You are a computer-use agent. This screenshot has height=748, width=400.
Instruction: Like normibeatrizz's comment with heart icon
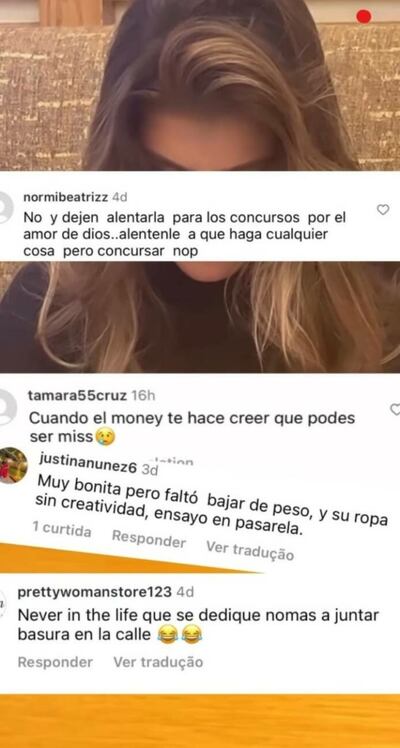pos(383,209)
